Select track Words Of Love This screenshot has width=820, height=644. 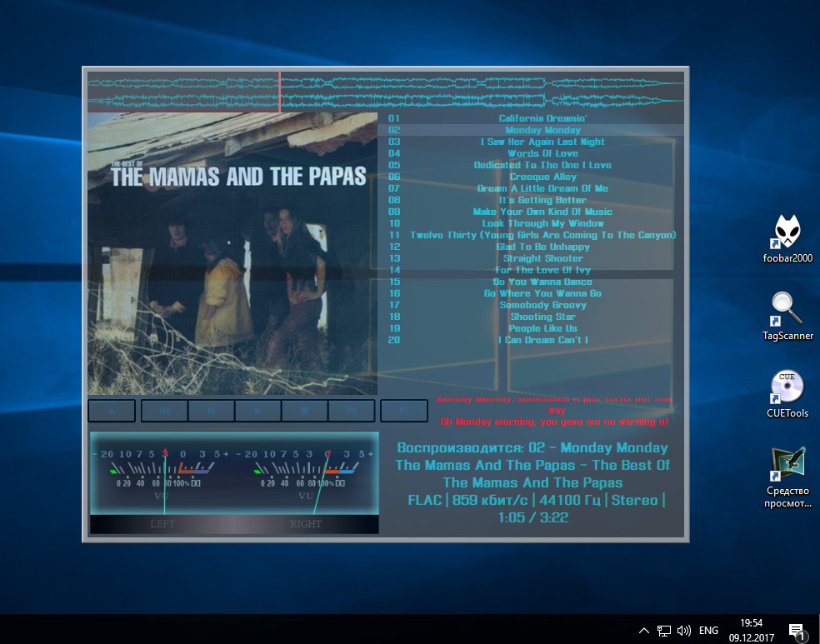[x=531, y=153]
